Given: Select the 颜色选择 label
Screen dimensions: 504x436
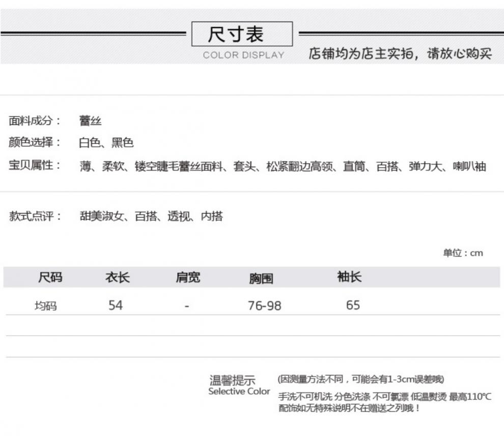Looking at the screenshot, I should 35,143.
